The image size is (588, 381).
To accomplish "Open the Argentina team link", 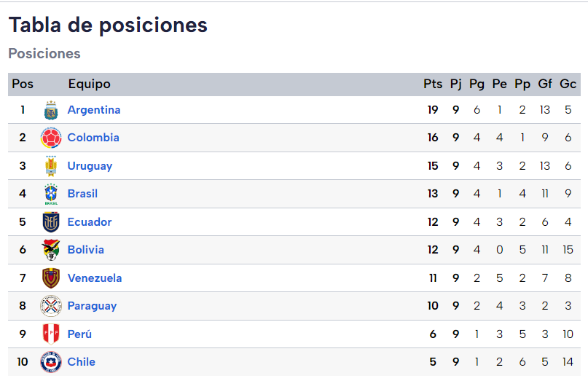I will tap(94, 110).
